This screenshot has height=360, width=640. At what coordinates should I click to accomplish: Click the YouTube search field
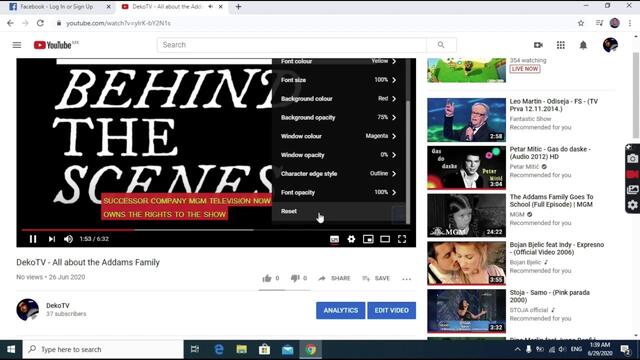(x=292, y=45)
